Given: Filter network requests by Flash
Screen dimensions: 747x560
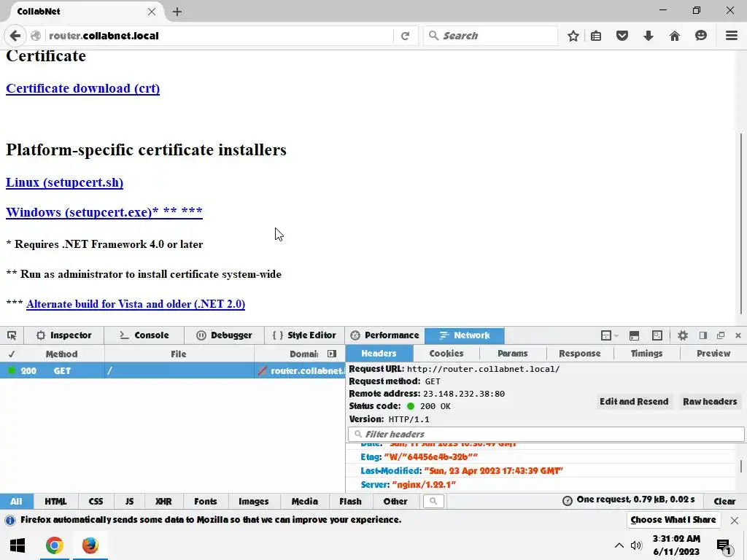Looking at the screenshot, I should pos(350,501).
